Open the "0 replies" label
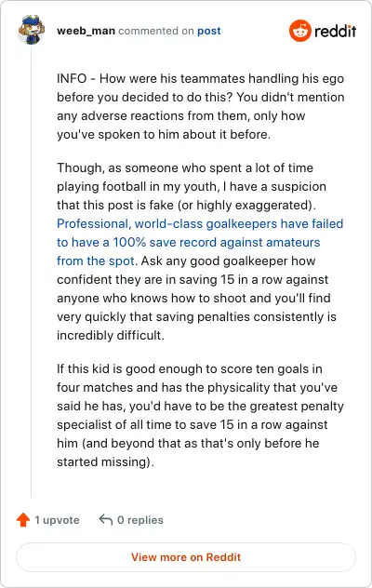This screenshot has width=372, height=588. pyautogui.click(x=140, y=520)
